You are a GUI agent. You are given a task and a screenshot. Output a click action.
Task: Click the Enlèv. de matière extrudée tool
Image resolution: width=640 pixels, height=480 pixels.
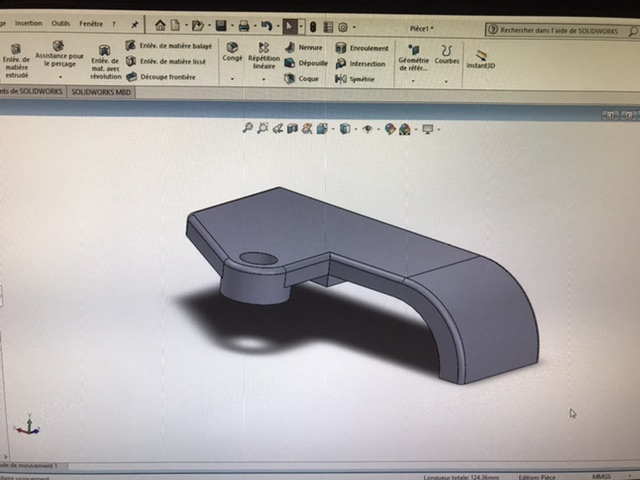click(15, 59)
